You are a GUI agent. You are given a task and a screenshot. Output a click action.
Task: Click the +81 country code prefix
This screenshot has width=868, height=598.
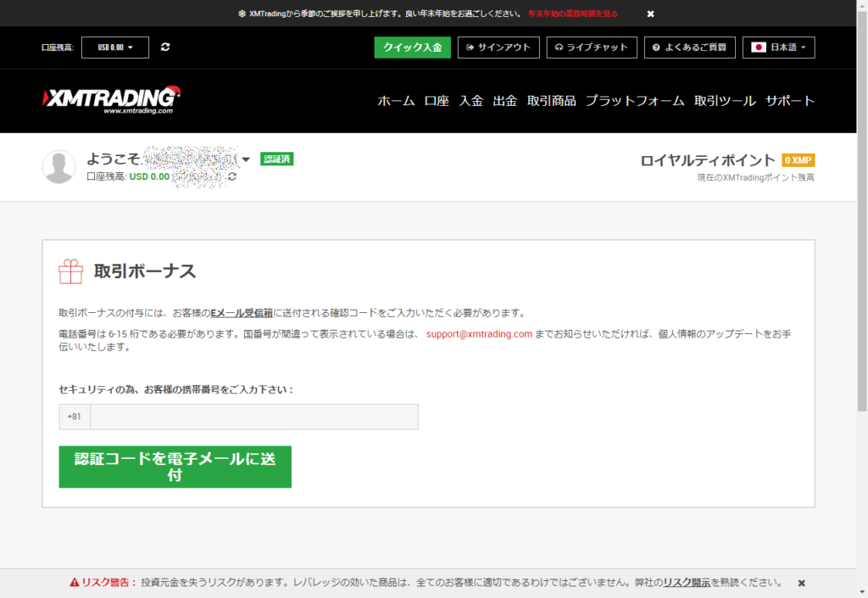click(x=75, y=416)
